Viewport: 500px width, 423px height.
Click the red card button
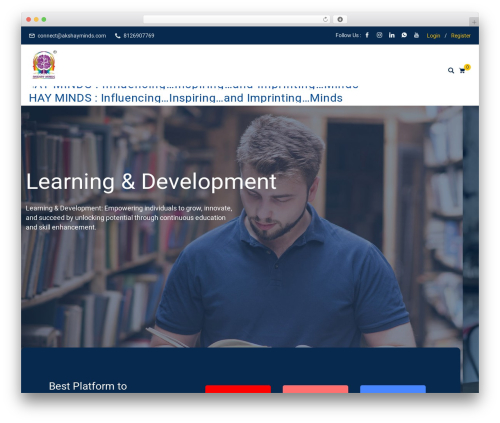(238, 389)
